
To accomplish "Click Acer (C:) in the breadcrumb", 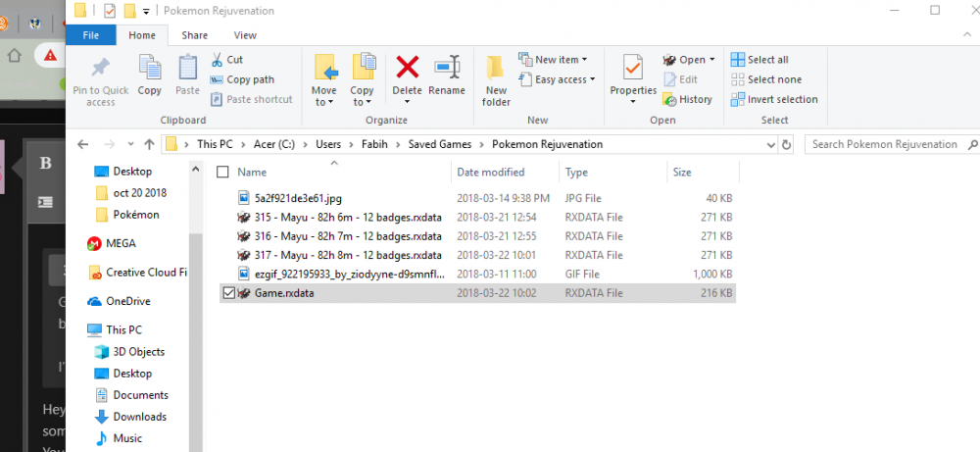I will [273, 144].
